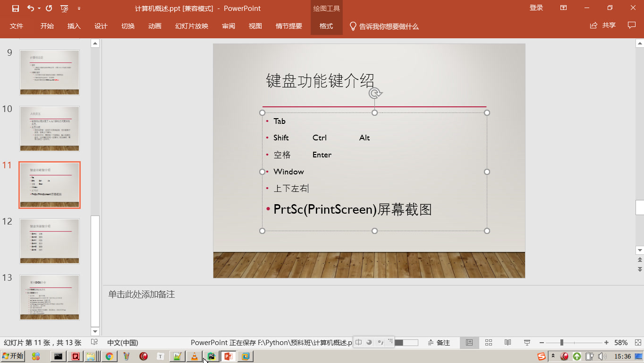Start slideshow from current slide via status bar icon
The width and height of the screenshot is (644, 363).
[527, 342]
